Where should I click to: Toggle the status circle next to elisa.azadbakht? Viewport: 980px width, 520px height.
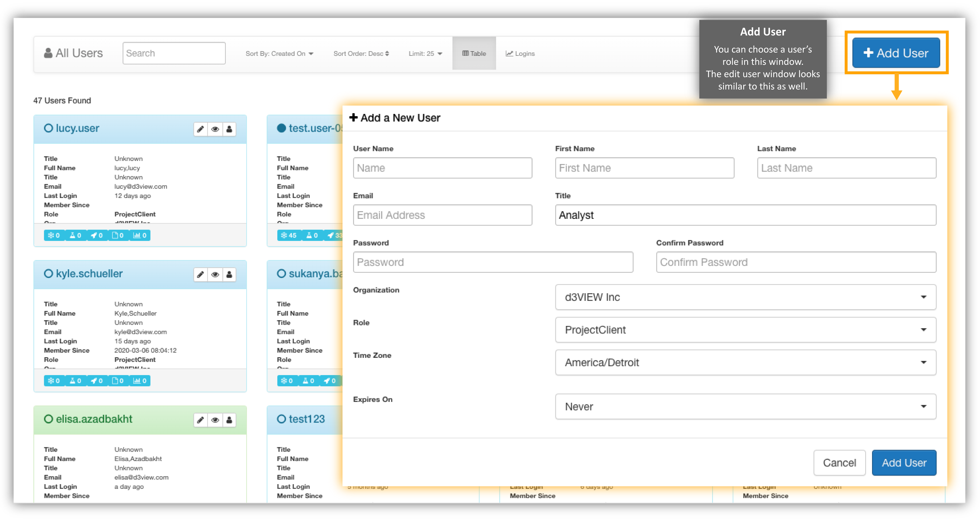tap(48, 419)
